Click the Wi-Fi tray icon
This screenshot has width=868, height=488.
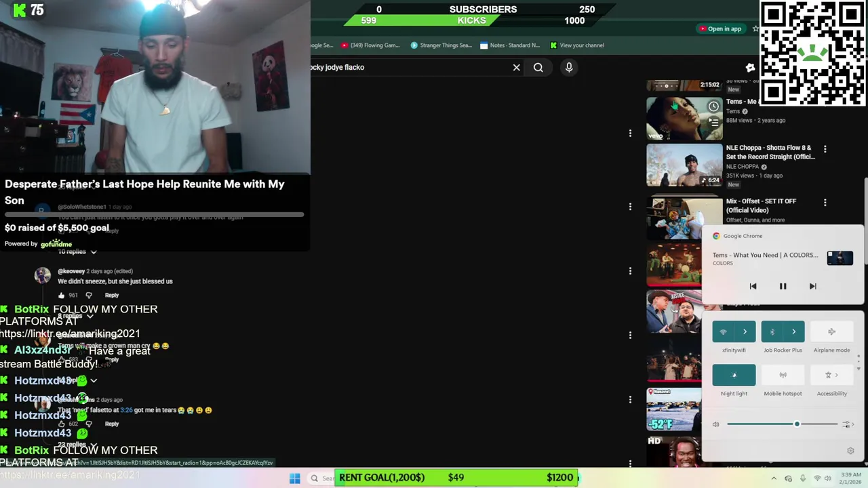click(x=818, y=479)
